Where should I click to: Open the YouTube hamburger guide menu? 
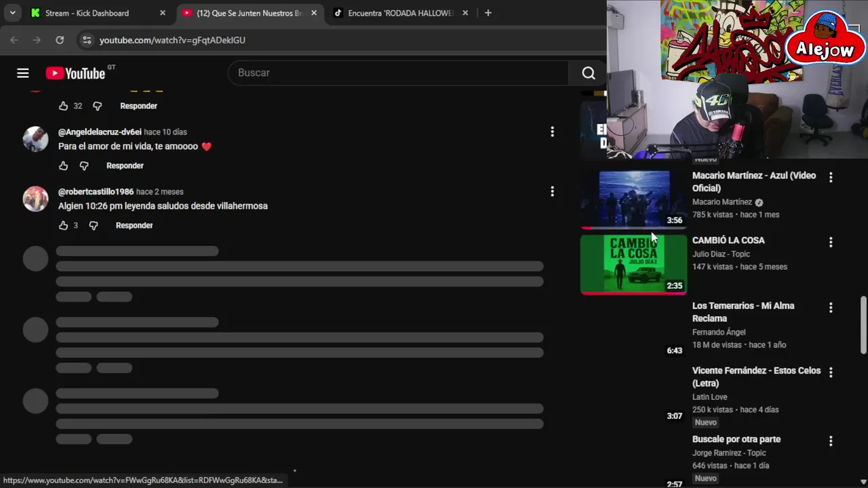point(23,73)
